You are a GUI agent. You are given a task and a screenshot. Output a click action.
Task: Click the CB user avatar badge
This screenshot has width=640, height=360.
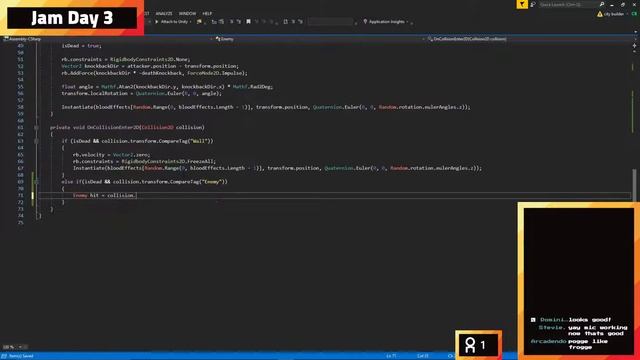pos(634,14)
